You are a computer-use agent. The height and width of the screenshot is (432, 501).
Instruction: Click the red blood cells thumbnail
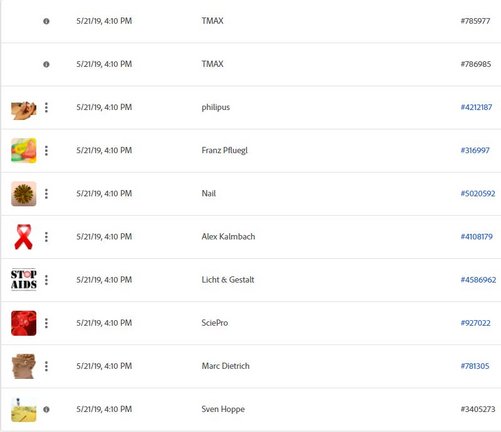tap(24, 323)
